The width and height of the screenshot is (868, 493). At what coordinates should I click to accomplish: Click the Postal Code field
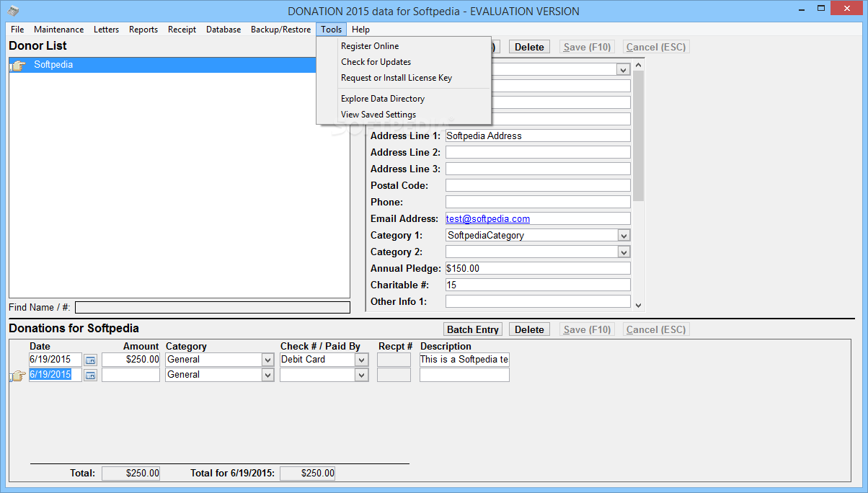tap(538, 185)
